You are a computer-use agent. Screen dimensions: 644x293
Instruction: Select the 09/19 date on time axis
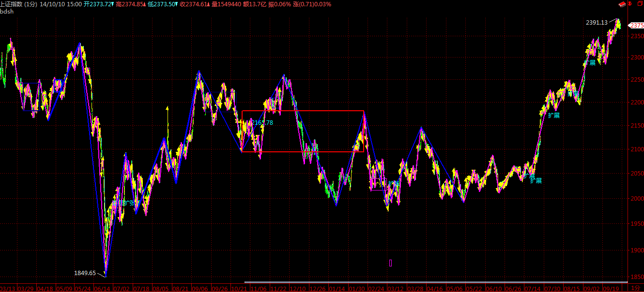[612, 289]
